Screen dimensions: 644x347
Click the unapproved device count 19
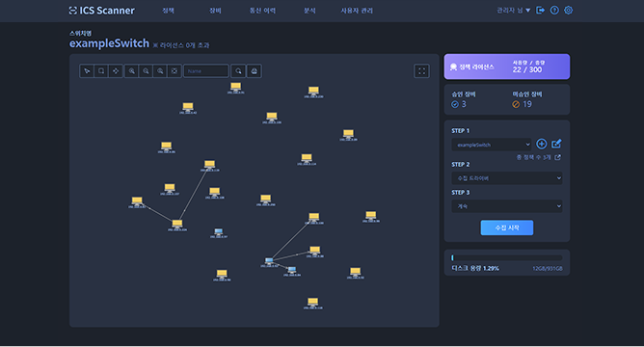(x=527, y=104)
